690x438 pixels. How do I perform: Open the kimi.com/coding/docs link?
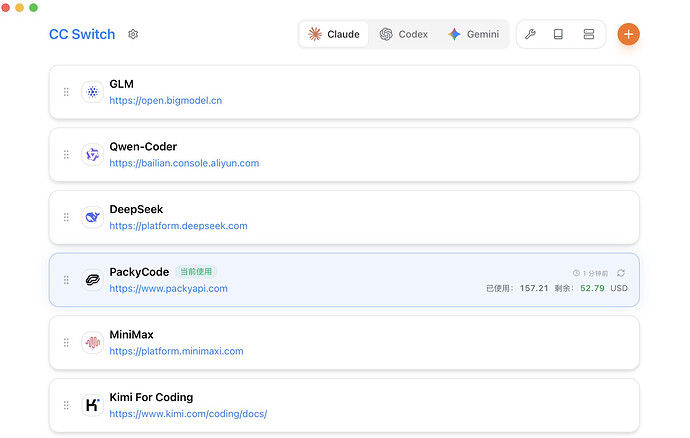pos(188,414)
